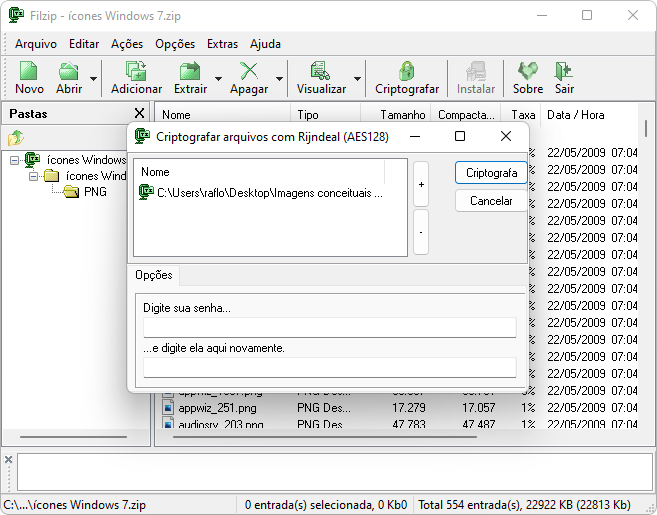657x515 pixels.
Task: Sort by Tamanho column header
Action: (396, 115)
